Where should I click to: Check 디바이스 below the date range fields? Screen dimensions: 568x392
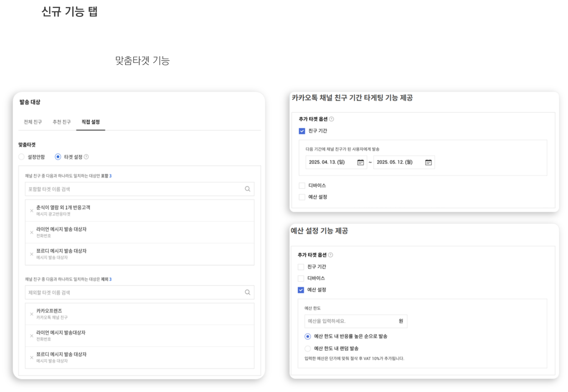tap(302, 185)
